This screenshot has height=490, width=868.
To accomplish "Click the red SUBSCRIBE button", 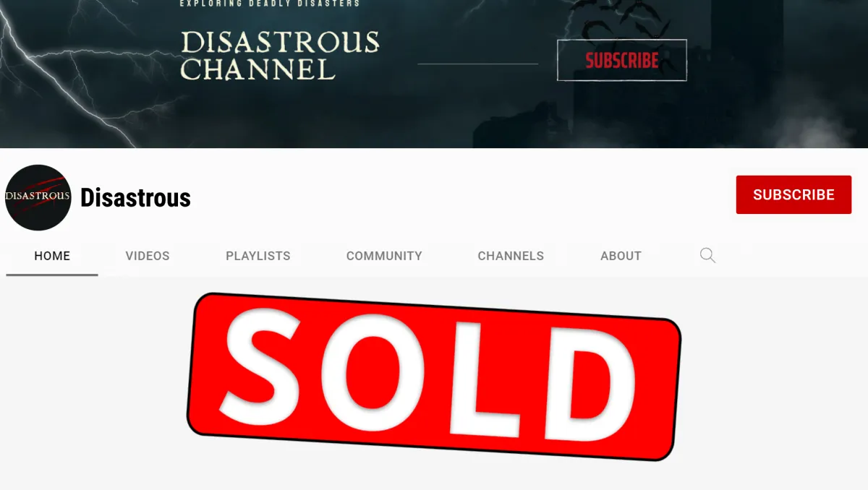I will point(793,194).
